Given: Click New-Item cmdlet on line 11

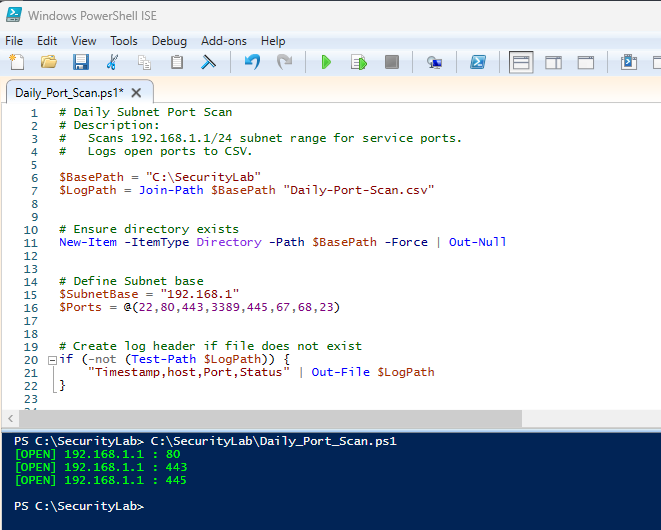Looking at the screenshot, I should click(x=88, y=242).
